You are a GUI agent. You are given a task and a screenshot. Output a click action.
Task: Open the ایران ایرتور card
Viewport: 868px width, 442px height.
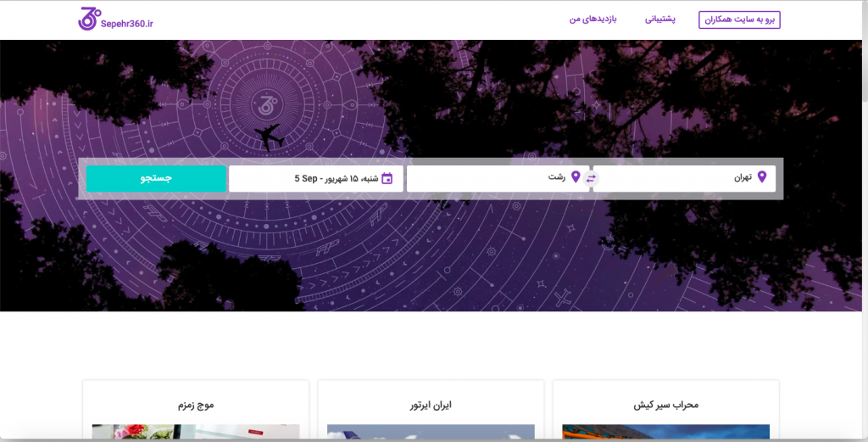tap(431, 411)
